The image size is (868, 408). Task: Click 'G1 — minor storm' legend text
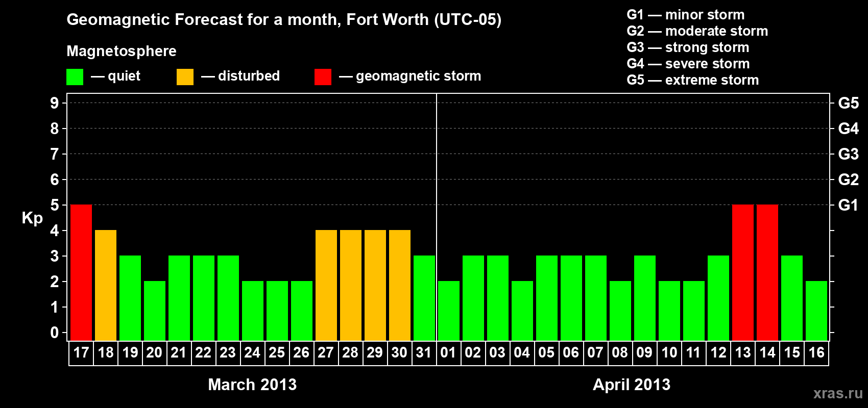[686, 15]
